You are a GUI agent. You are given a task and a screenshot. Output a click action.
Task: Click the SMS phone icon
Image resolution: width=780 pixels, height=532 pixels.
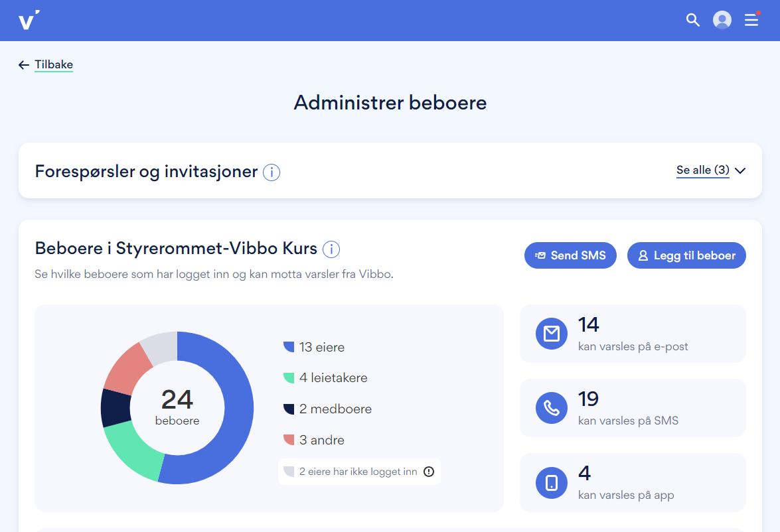(551, 408)
